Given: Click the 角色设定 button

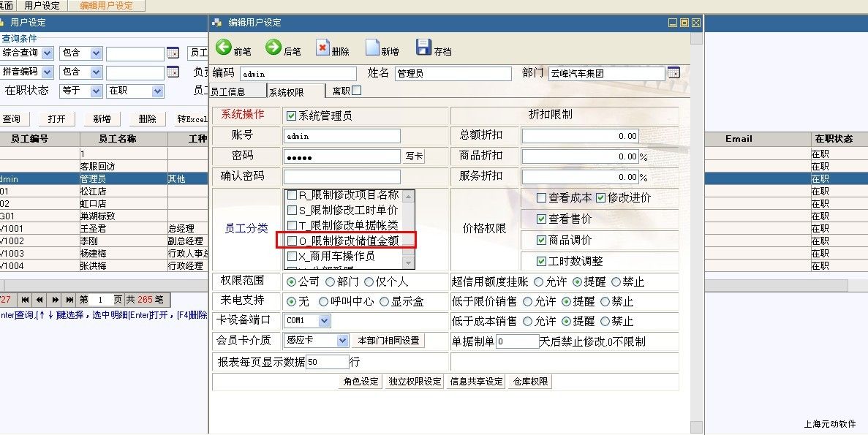Looking at the screenshot, I should click(x=361, y=382).
